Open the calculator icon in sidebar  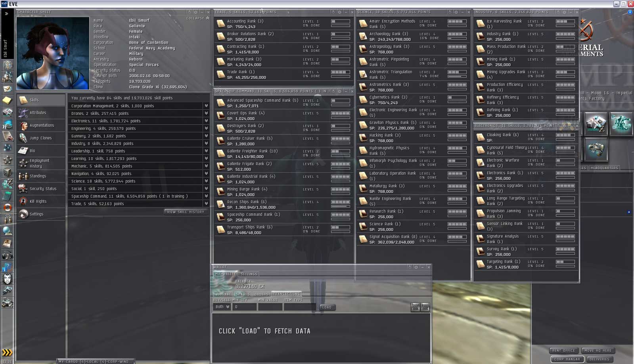coord(8,196)
